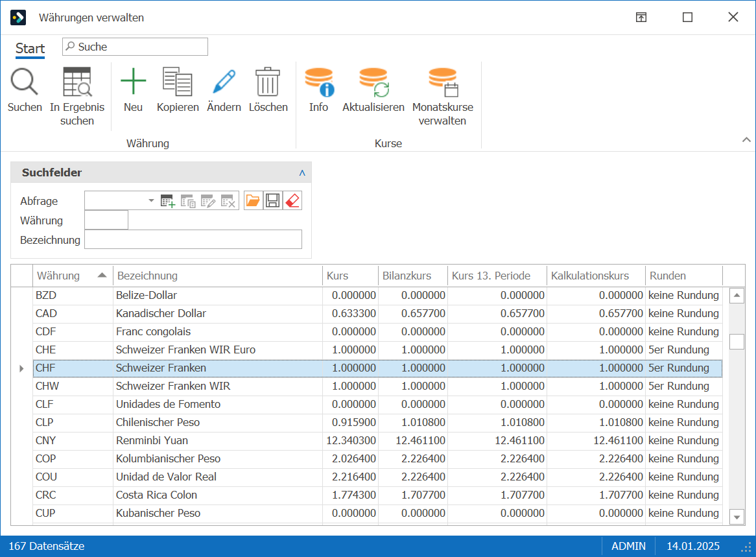
Task: Select the Start ribbon tab
Action: point(30,49)
